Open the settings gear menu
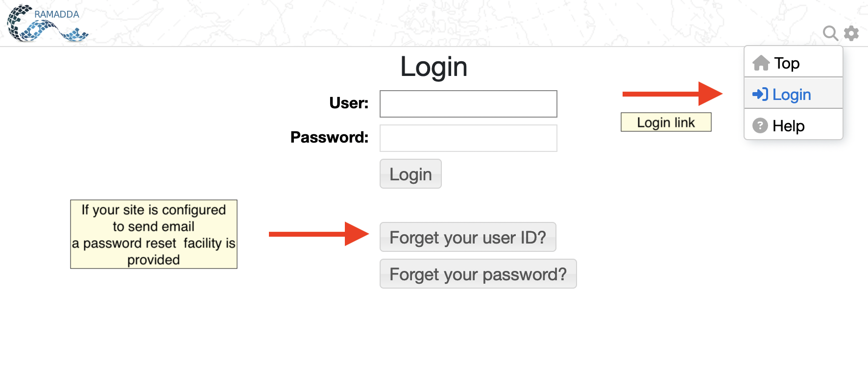Screen dimensions: 868x391 click(851, 33)
